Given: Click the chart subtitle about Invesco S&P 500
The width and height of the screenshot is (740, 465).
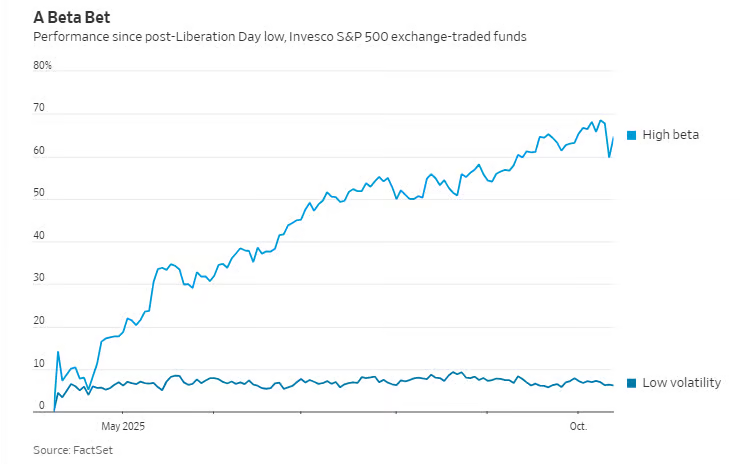Looking at the screenshot, I should pos(280,36).
